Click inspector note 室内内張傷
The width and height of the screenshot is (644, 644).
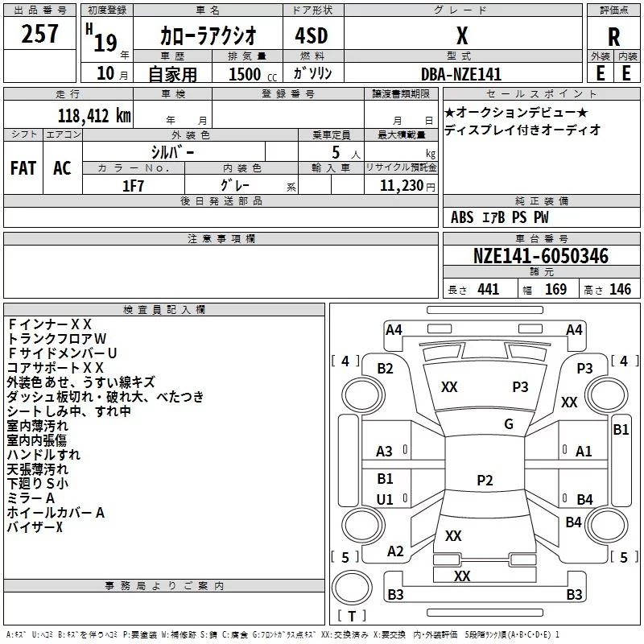click(36, 440)
